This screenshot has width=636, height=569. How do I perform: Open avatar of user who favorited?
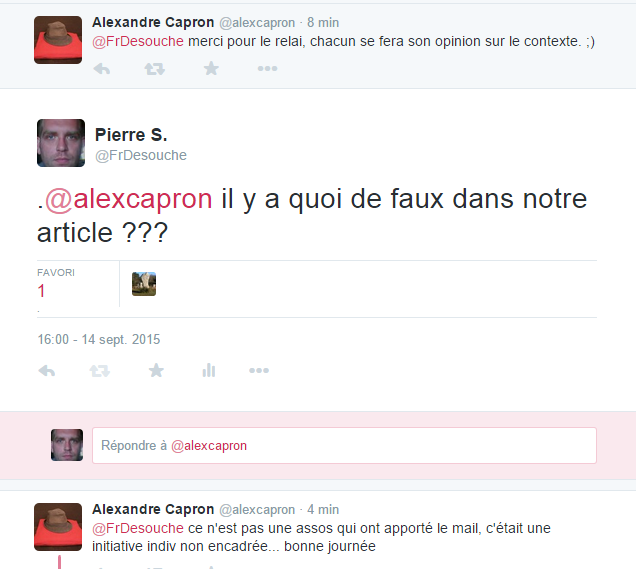144,284
